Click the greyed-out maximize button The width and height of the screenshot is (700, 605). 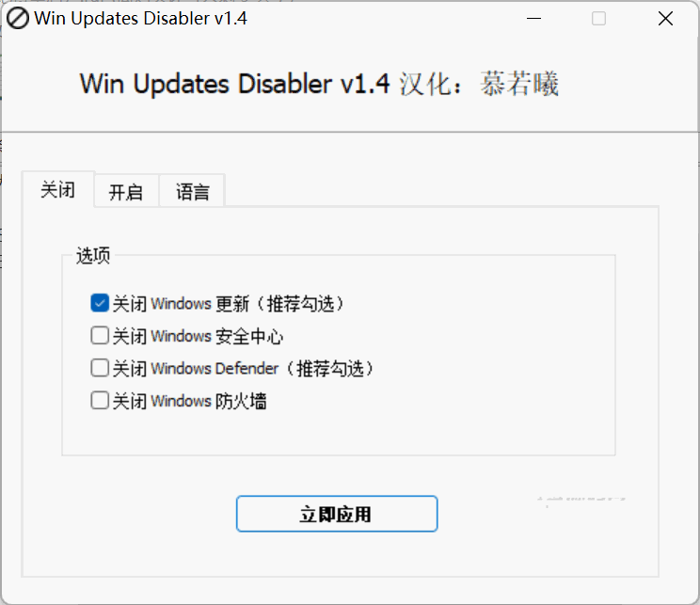[x=598, y=19]
